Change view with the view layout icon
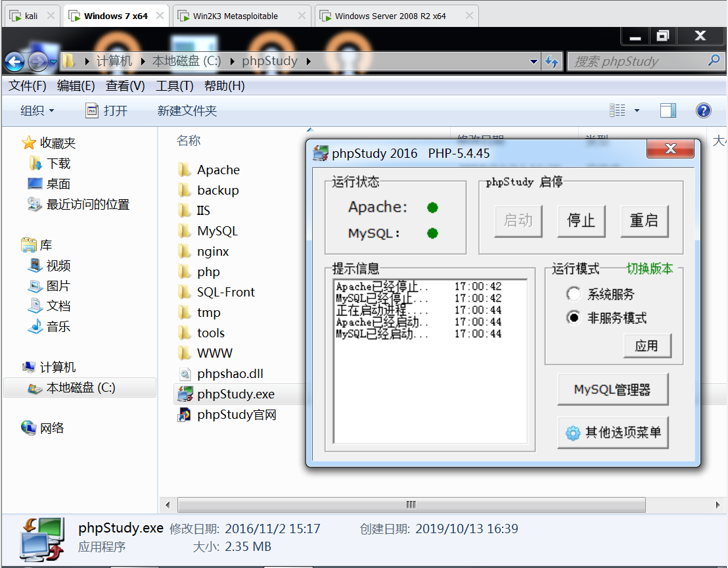The image size is (728, 568). [617, 110]
